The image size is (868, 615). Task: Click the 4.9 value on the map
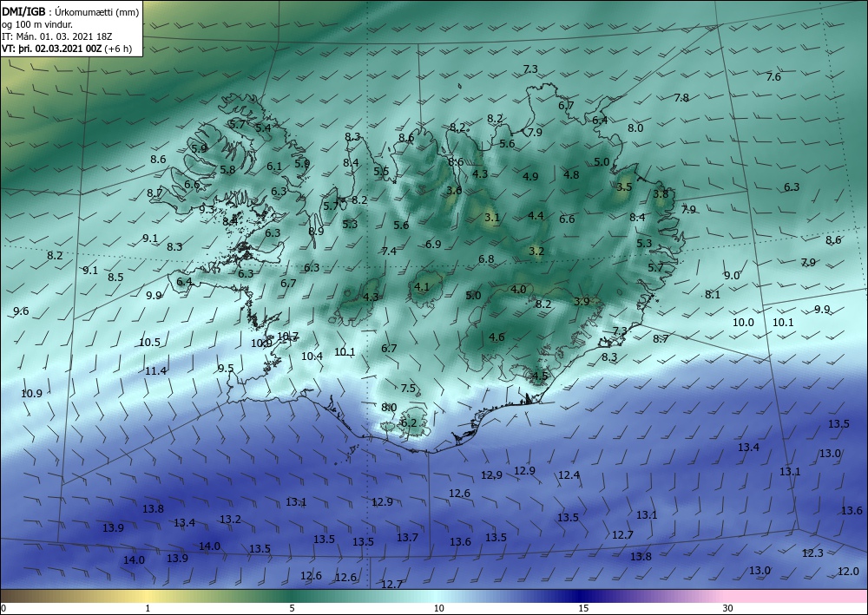point(531,176)
